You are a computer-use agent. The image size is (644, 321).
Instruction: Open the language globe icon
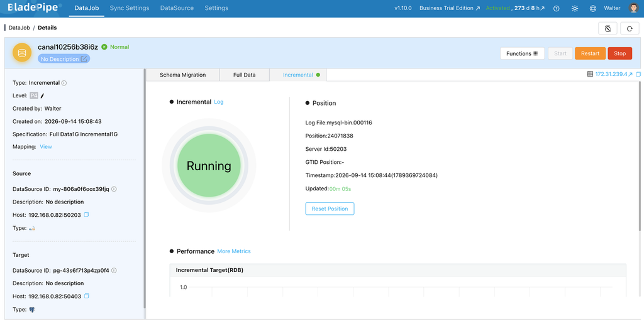click(592, 8)
